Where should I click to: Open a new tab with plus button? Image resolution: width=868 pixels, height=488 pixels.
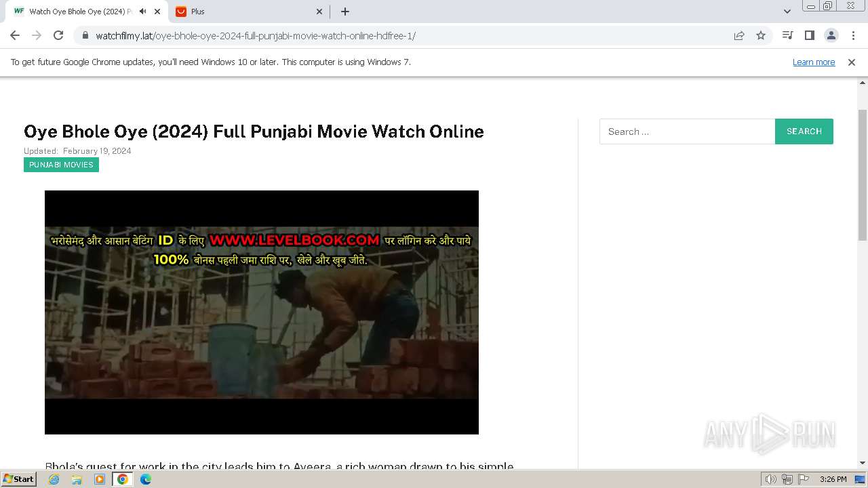[345, 12]
